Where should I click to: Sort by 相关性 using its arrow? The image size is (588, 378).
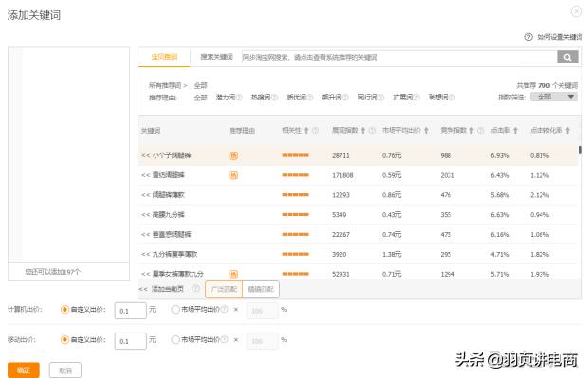coord(306,131)
